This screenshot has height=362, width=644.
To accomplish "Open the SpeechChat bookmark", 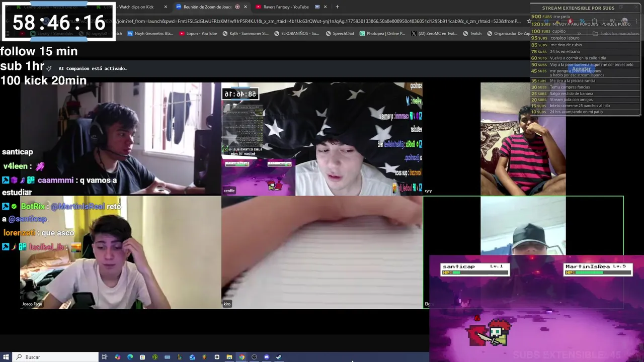I will tap(340, 34).
